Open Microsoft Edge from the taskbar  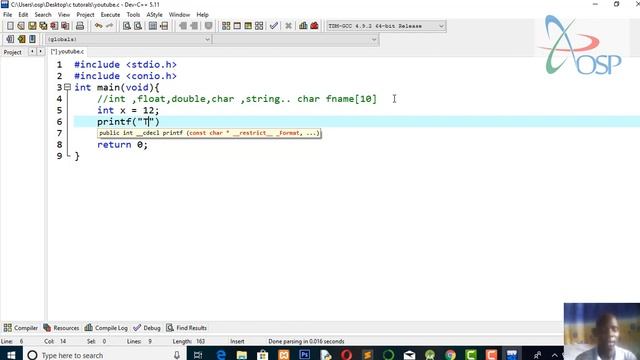click(221, 355)
